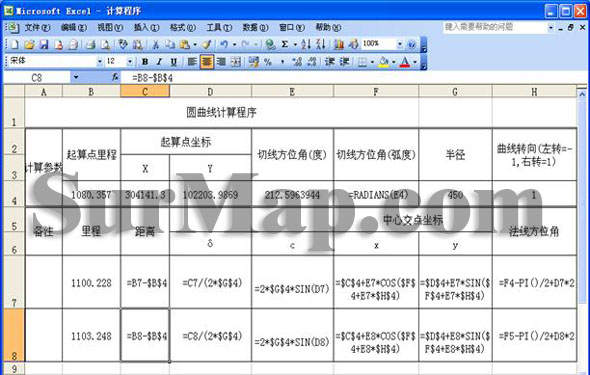This screenshot has height=375, width=590.
Task: Copy selection with the Copy icon
Action: point(170,44)
